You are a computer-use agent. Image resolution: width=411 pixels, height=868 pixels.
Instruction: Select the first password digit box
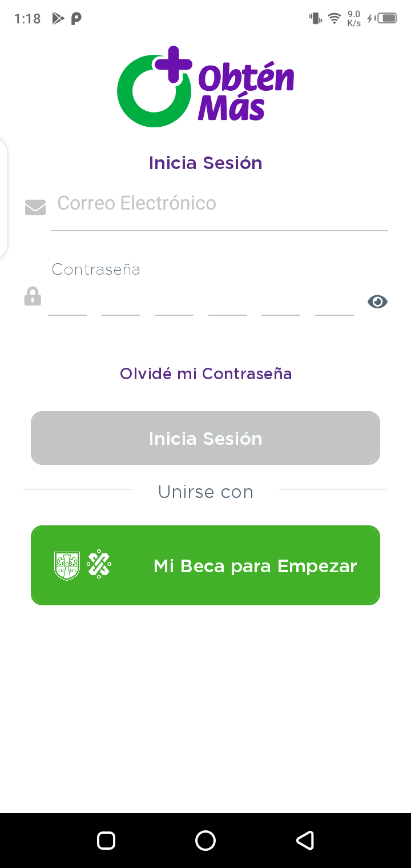pos(67,302)
